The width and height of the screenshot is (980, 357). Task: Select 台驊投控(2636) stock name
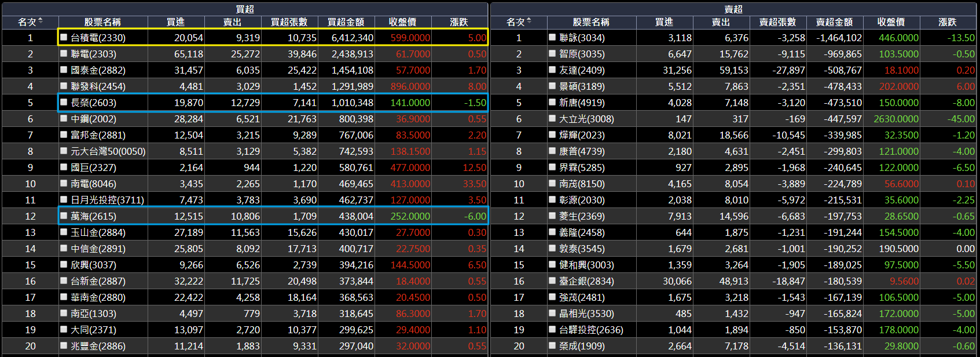pyautogui.click(x=591, y=330)
